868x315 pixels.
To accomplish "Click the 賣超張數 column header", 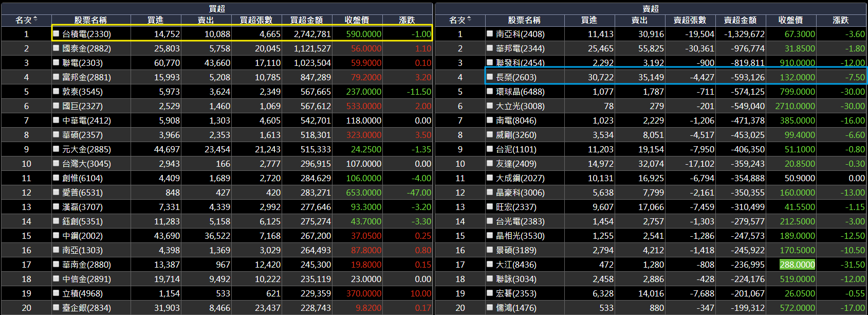I will [690, 20].
